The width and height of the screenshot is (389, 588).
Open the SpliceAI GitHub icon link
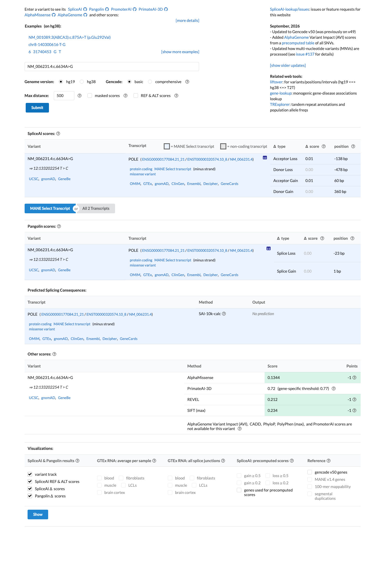point(85,9)
